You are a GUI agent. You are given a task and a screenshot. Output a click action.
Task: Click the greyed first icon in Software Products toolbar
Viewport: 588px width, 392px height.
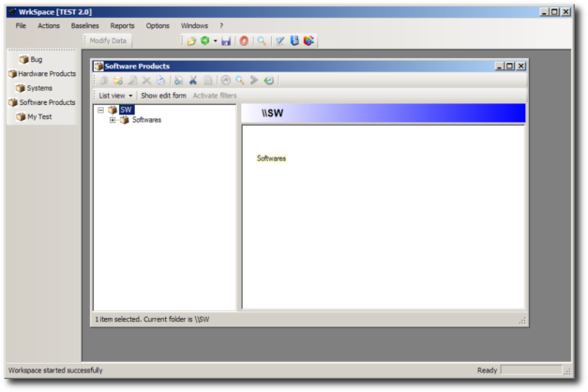(x=104, y=81)
